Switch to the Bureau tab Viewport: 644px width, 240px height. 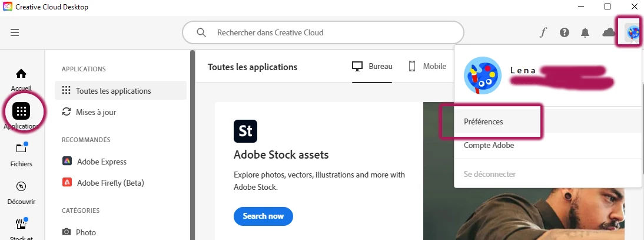pyautogui.click(x=373, y=67)
